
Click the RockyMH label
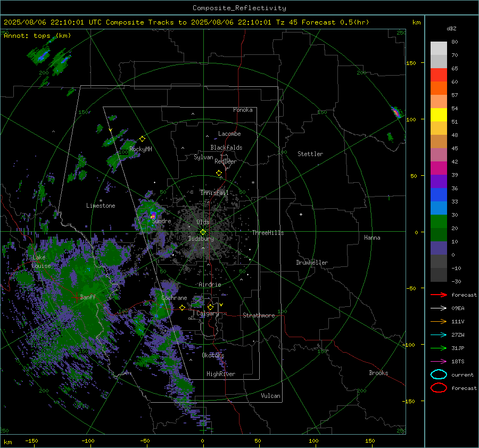[141, 149]
